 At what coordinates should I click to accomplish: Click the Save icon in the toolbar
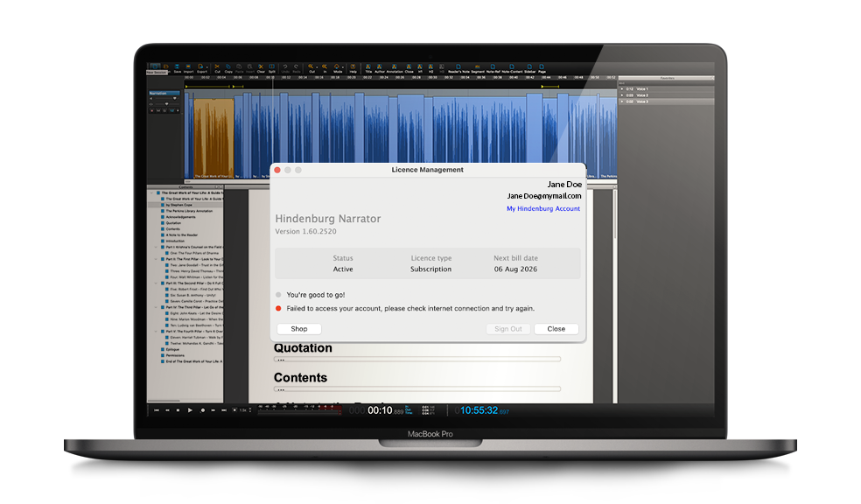tap(176, 67)
